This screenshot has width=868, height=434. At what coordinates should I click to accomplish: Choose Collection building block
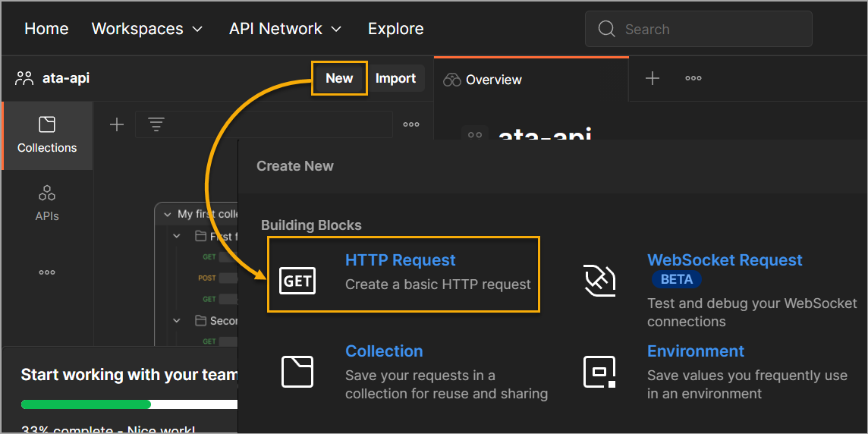tap(384, 351)
